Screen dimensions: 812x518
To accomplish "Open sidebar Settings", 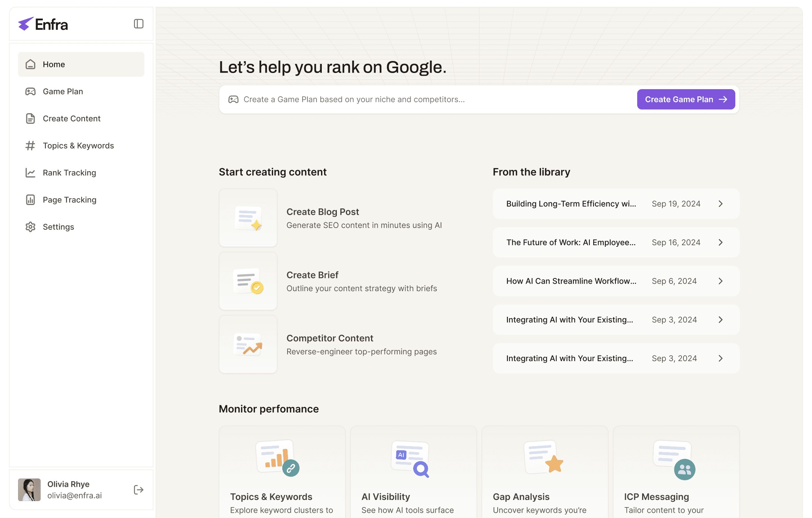I will click(58, 227).
